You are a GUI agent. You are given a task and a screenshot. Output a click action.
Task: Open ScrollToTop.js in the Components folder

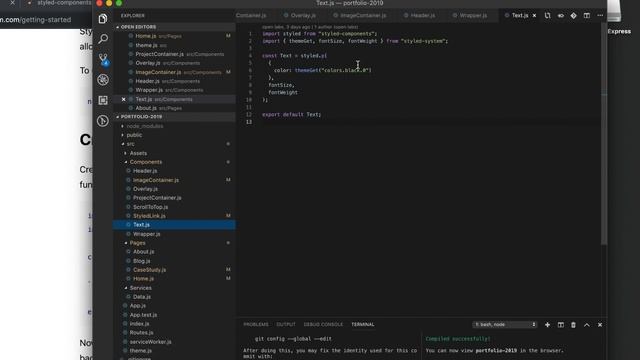tap(175, 207)
